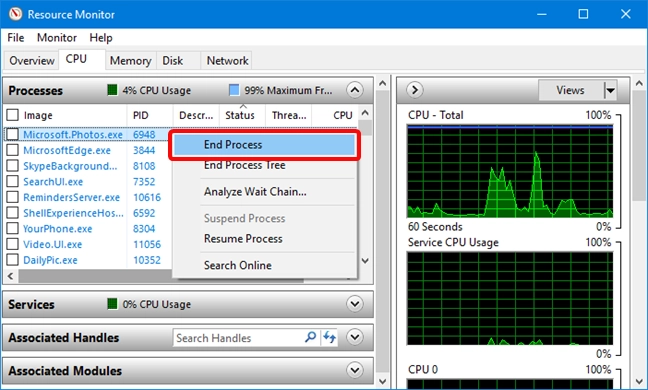648x390 pixels.
Task: Check the box for SearchUI.exe
Action: click(12, 181)
